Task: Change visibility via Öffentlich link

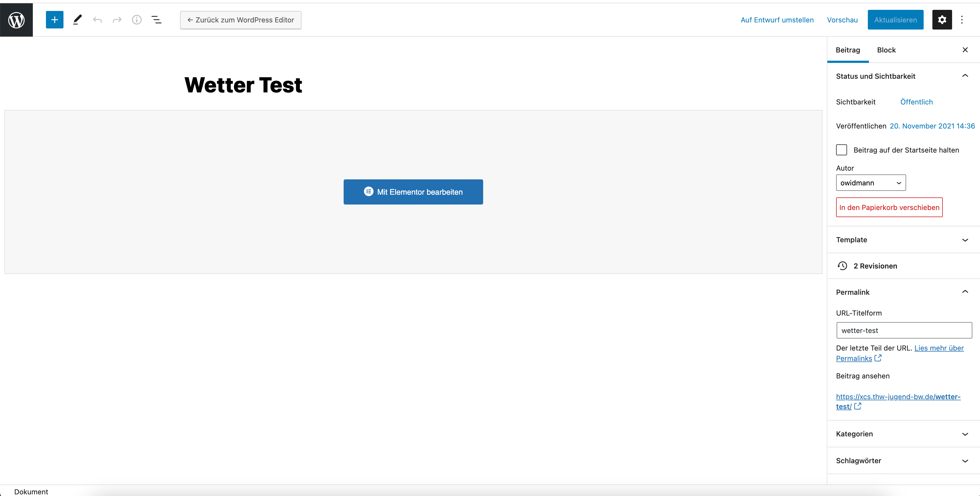Action: (917, 101)
